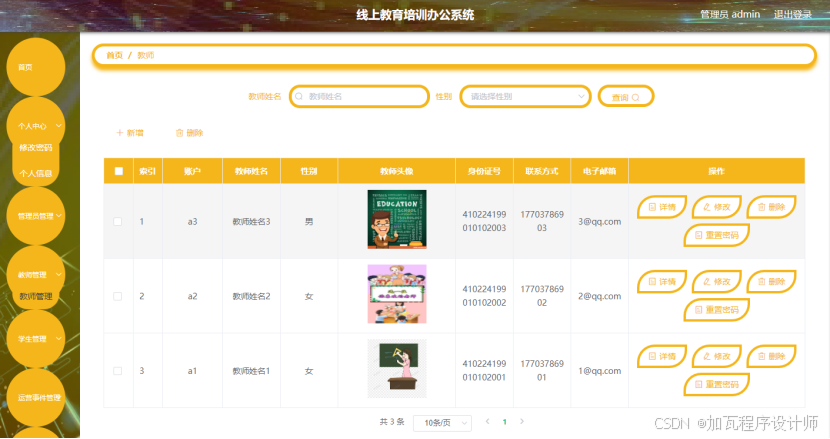830x439 pixels.
Task: Click email 1@qq.com
Action: pyautogui.click(x=599, y=371)
